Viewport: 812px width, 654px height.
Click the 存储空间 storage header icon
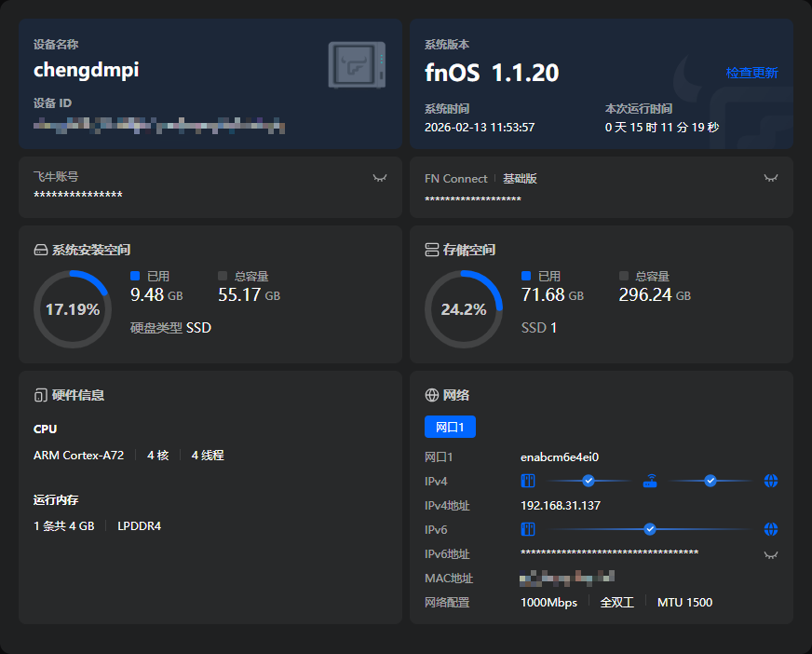[431, 250]
